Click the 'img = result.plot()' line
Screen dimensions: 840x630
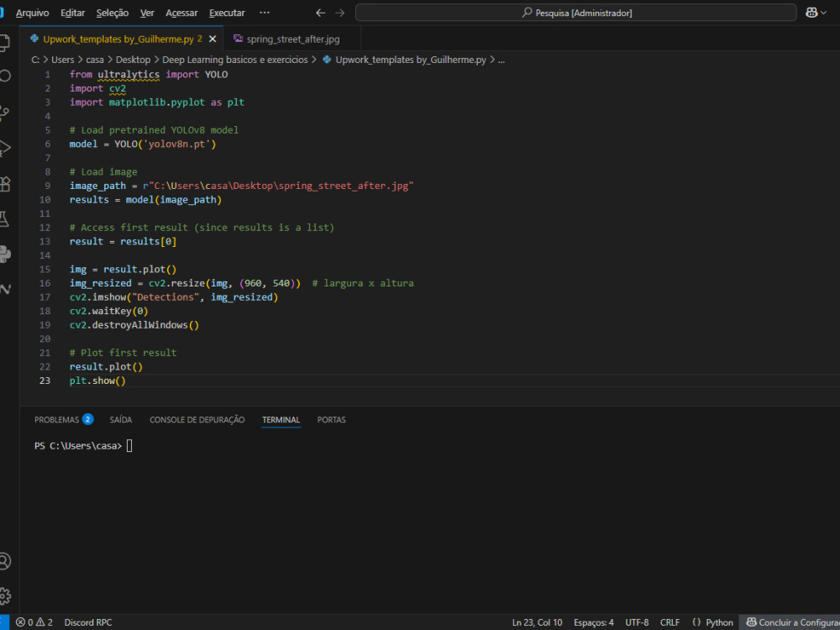[x=123, y=270]
